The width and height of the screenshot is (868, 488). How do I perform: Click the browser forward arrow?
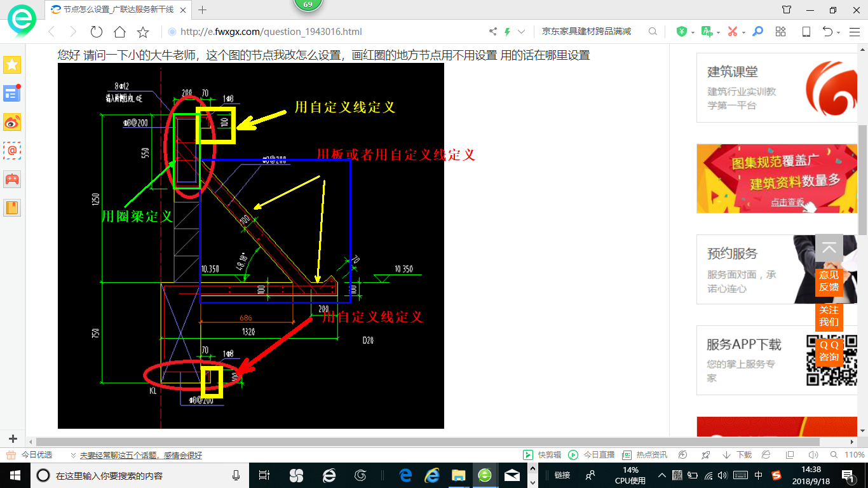coord(72,32)
